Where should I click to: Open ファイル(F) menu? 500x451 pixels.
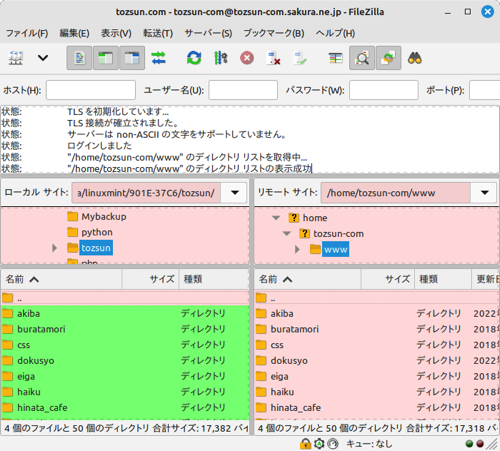pos(27,33)
